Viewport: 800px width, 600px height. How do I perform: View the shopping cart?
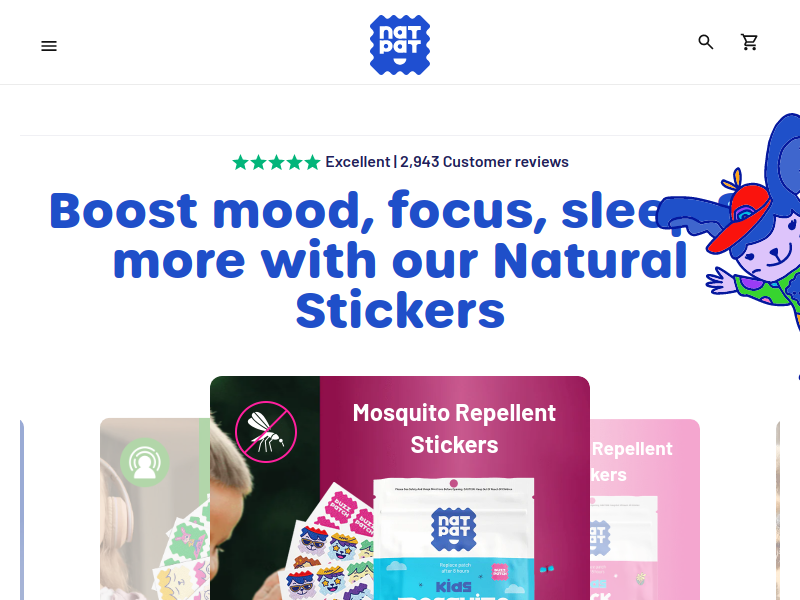[749, 42]
